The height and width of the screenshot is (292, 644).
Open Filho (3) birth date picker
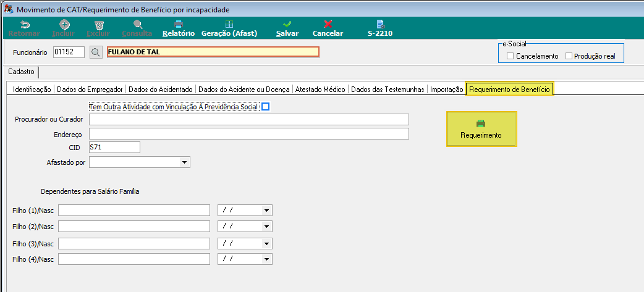[x=266, y=244]
